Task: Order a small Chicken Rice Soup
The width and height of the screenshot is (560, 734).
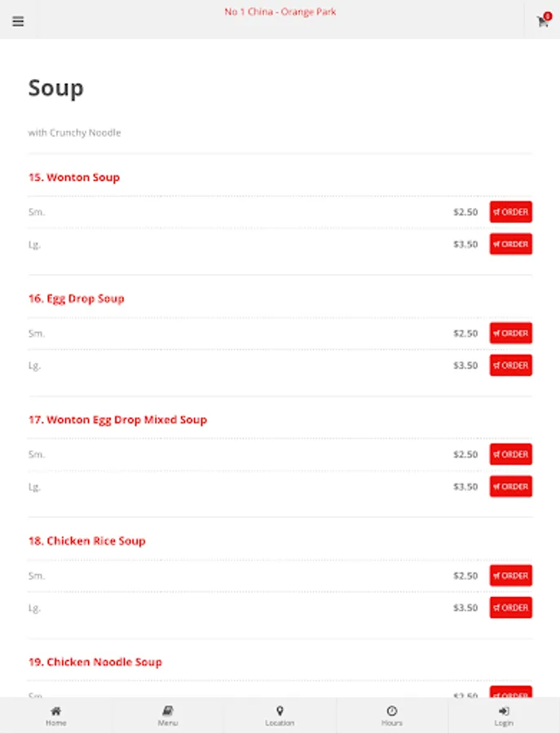Action: [510, 575]
